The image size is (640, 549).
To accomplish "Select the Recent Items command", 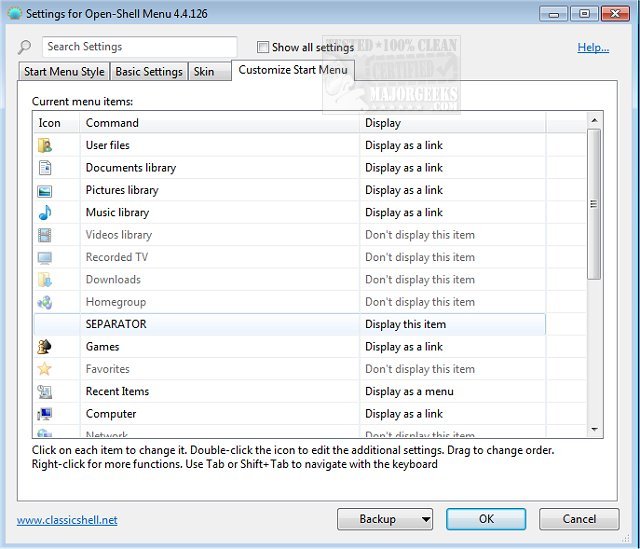I will click(x=118, y=391).
